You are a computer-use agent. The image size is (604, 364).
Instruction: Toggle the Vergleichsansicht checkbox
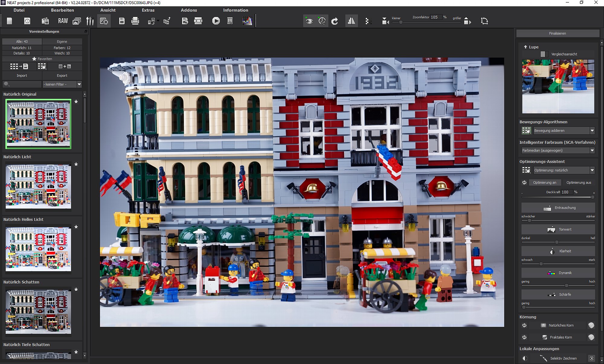(x=543, y=54)
